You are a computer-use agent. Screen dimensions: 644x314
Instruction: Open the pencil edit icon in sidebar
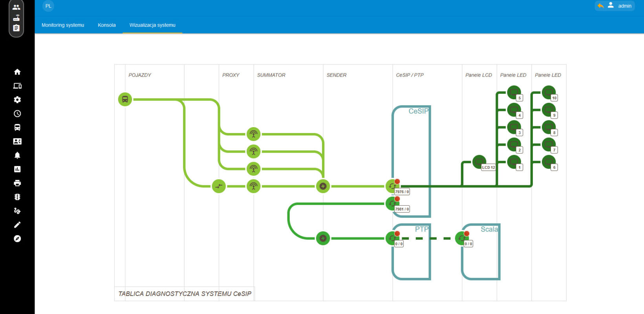pos(17,225)
